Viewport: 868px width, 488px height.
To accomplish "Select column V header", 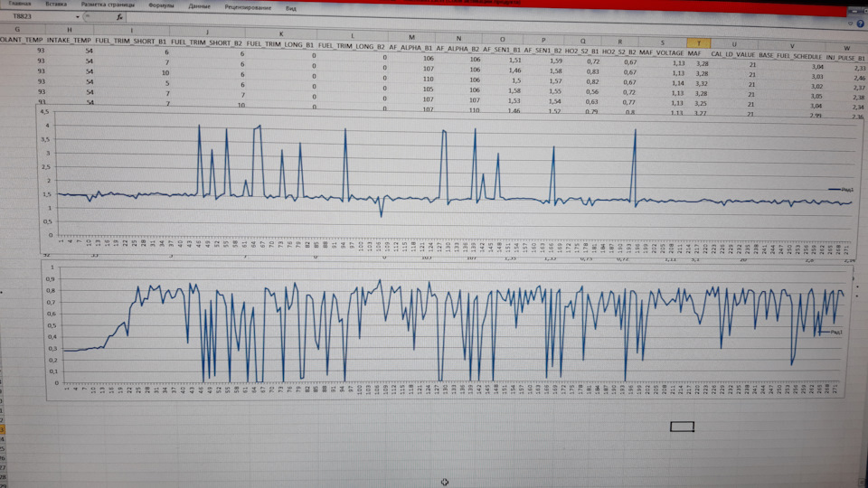I will click(x=792, y=46).
